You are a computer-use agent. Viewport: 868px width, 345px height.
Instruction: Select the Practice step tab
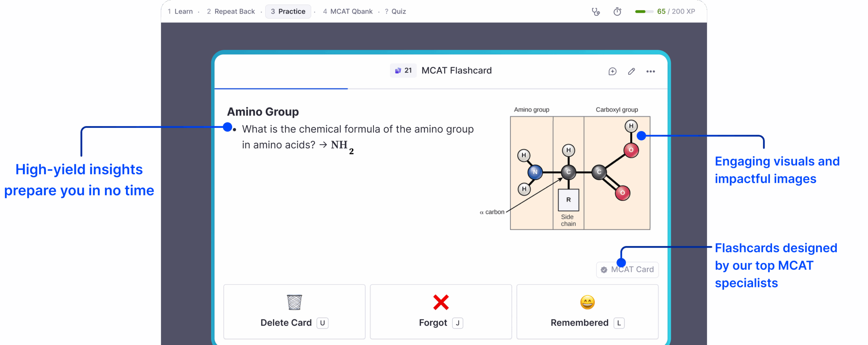(288, 12)
